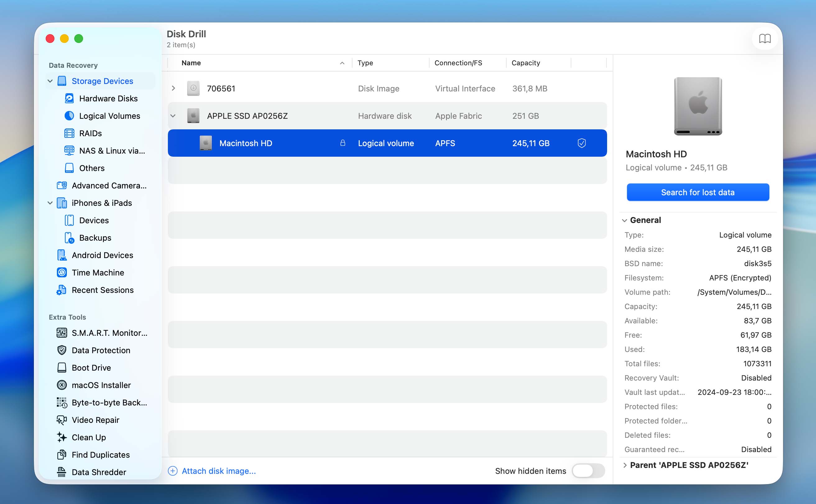Click the Apple Fabric connection cell
The image size is (816, 504).
coord(458,116)
